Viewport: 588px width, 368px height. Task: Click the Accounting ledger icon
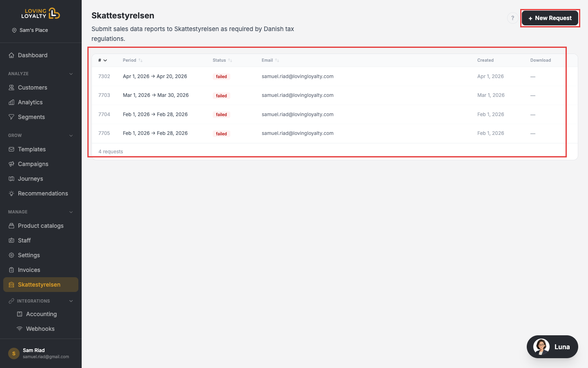pyautogui.click(x=20, y=314)
